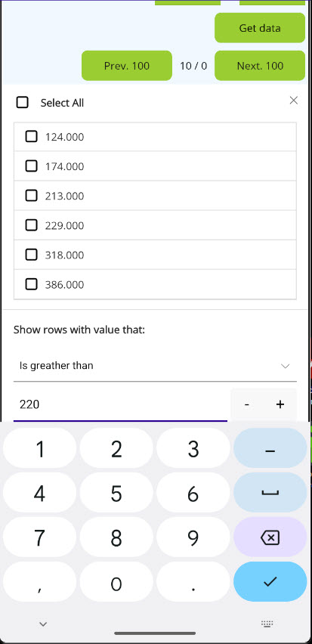Focus the filter value field showing 220

tap(120, 404)
